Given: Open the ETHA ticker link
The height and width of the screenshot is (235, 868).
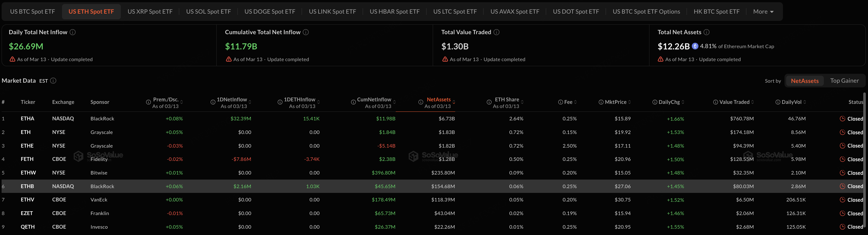Looking at the screenshot, I should point(27,119).
